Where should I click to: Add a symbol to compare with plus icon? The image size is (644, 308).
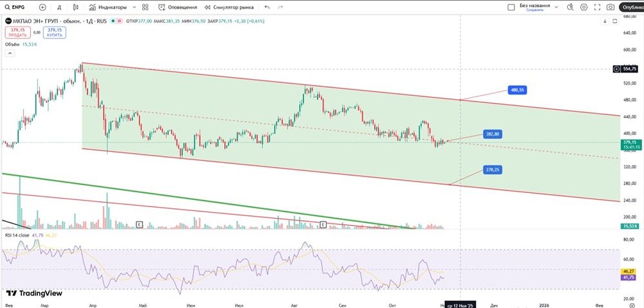coord(43,7)
